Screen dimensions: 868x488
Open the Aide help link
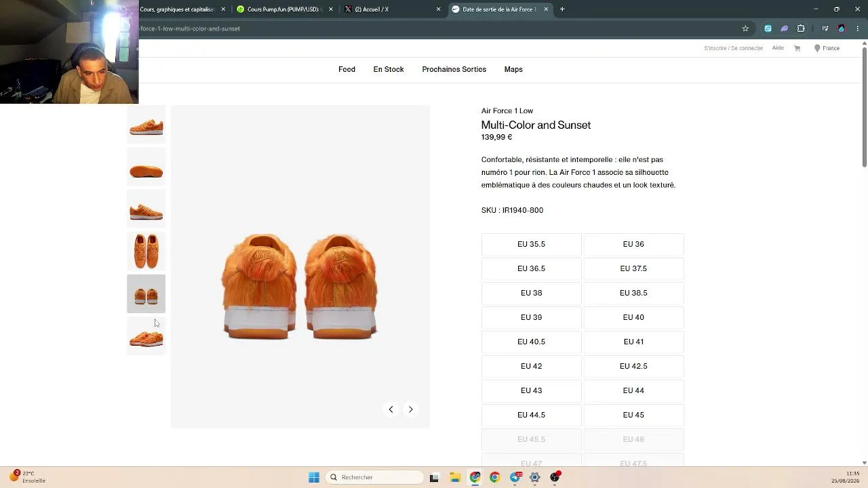[778, 48]
